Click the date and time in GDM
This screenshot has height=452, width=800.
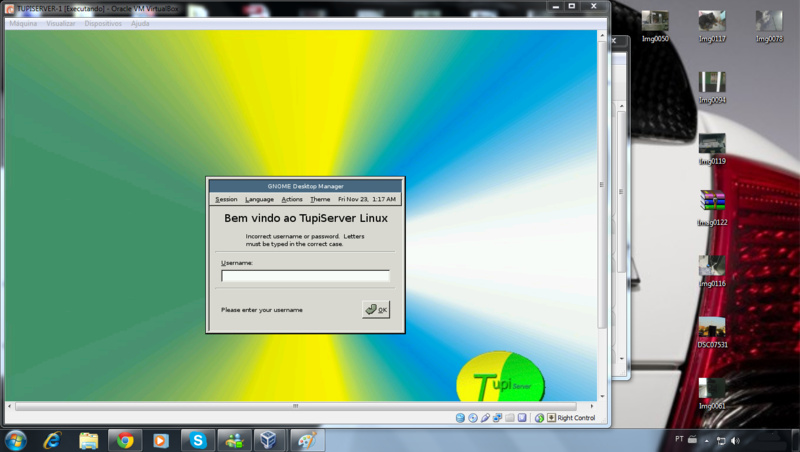367,199
